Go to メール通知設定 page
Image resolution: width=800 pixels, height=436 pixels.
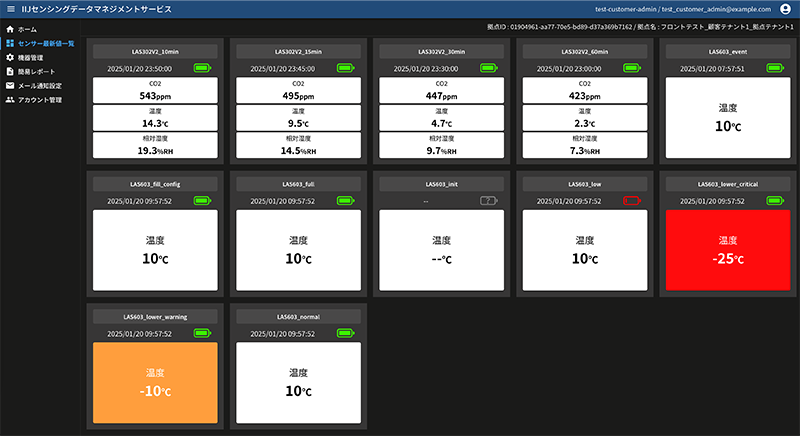point(40,86)
